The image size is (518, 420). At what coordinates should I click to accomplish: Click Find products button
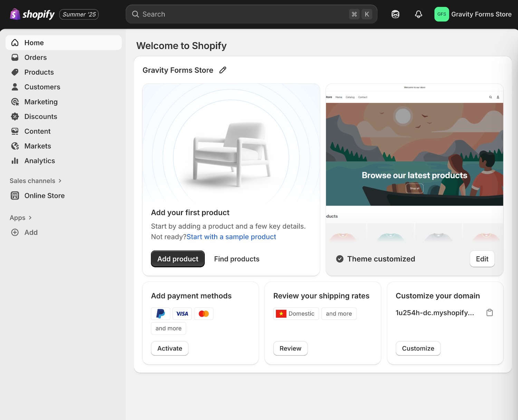(237, 259)
